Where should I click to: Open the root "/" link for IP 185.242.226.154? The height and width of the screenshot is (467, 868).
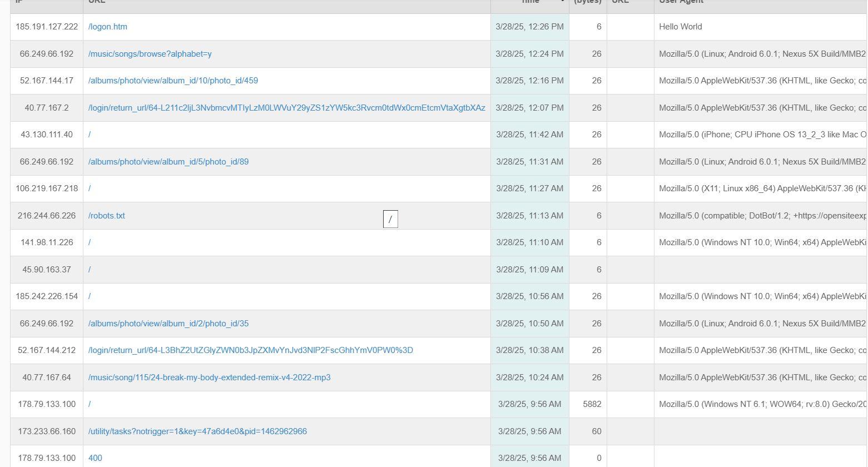tap(90, 296)
